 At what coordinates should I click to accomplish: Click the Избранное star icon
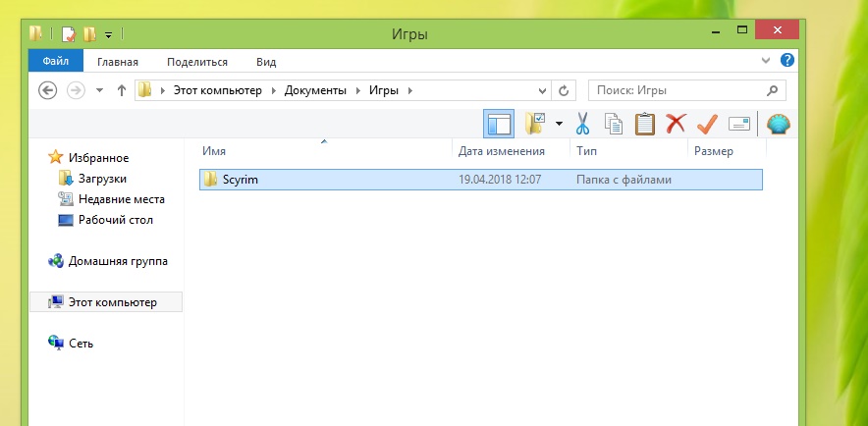point(55,157)
